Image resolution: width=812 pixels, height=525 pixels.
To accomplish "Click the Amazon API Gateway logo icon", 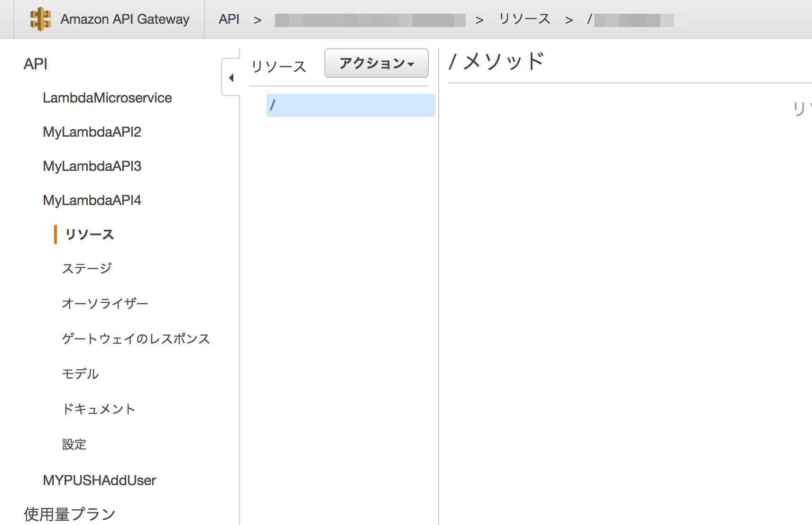I will (x=40, y=19).
